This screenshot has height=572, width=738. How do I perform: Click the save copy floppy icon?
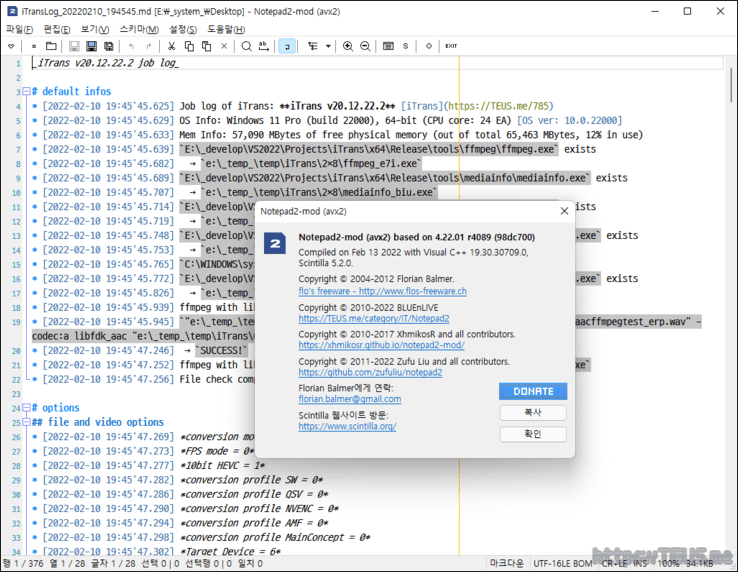pyautogui.click(x=109, y=46)
